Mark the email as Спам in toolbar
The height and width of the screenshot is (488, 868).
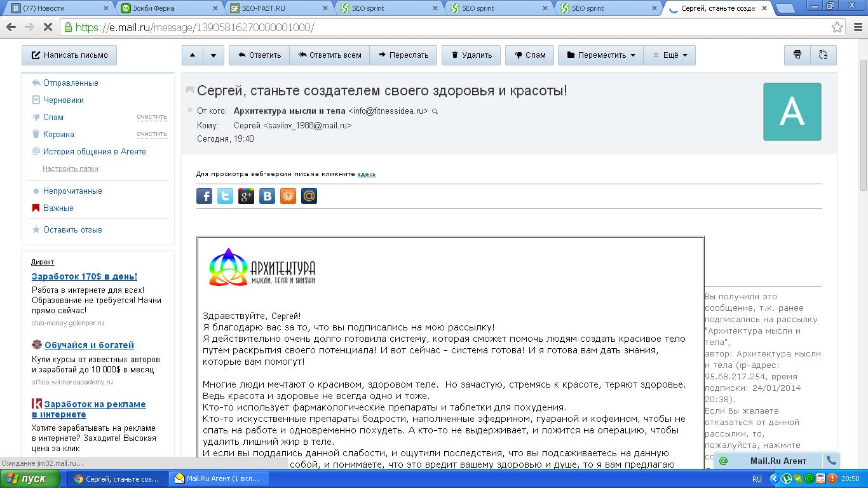tap(530, 55)
